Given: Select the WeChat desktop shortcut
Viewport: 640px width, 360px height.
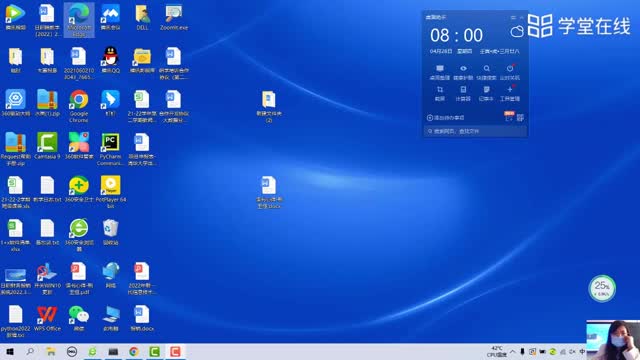Looking at the screenshot, I should coord(79,318).
